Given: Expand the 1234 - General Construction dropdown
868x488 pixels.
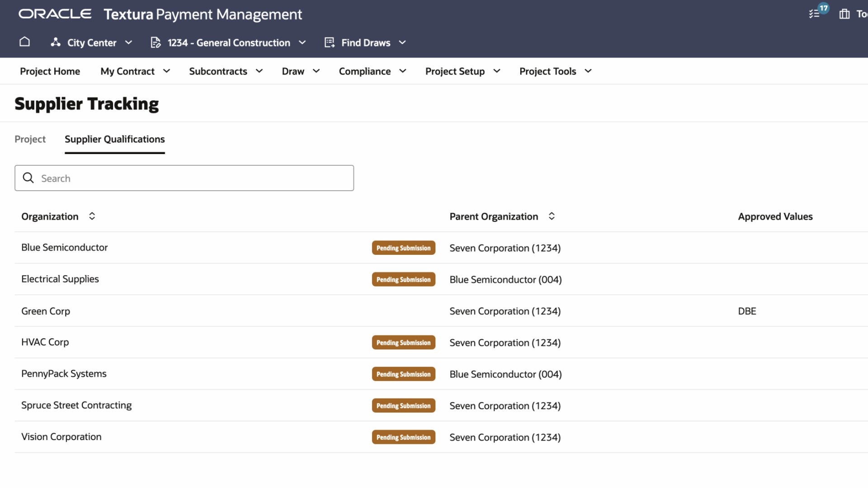Looking at the screenshot, I should pyautogui.click(x=302, y=42).
